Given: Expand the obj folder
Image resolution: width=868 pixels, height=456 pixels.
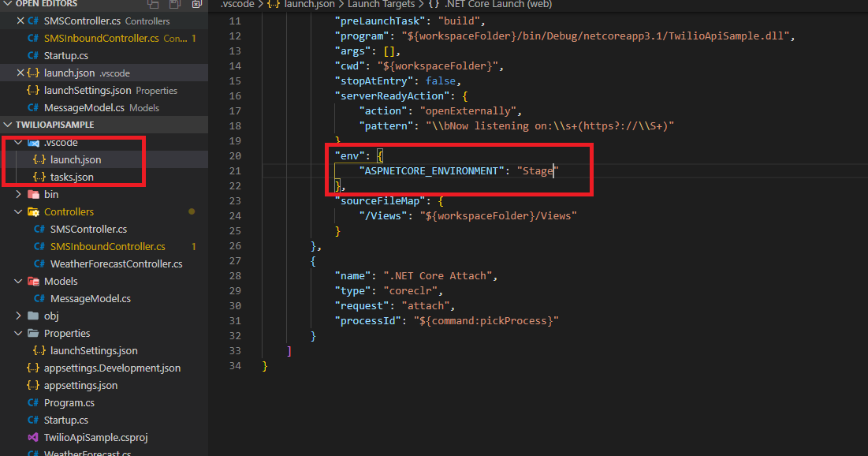Looking at the screenshot, I should (17, 316).
